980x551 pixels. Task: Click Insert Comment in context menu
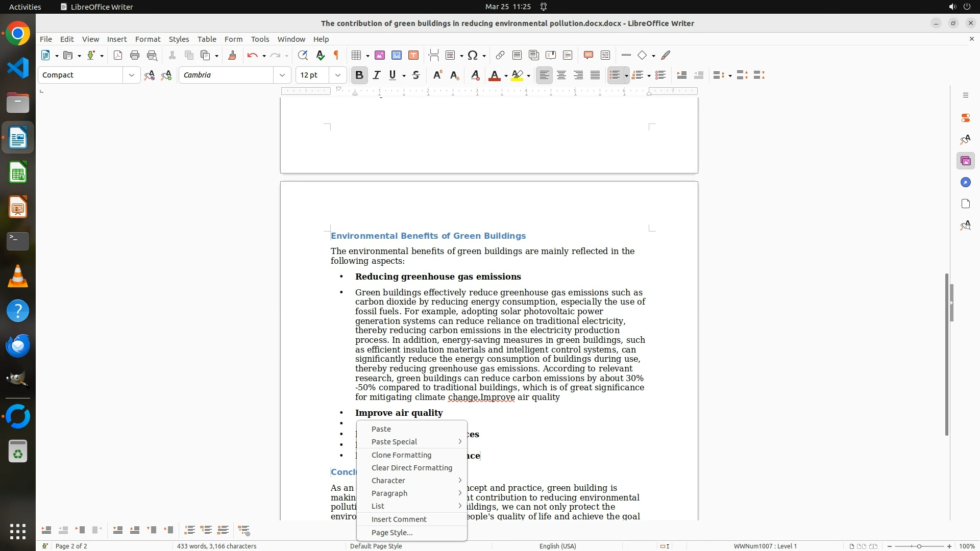coord(399,519)
